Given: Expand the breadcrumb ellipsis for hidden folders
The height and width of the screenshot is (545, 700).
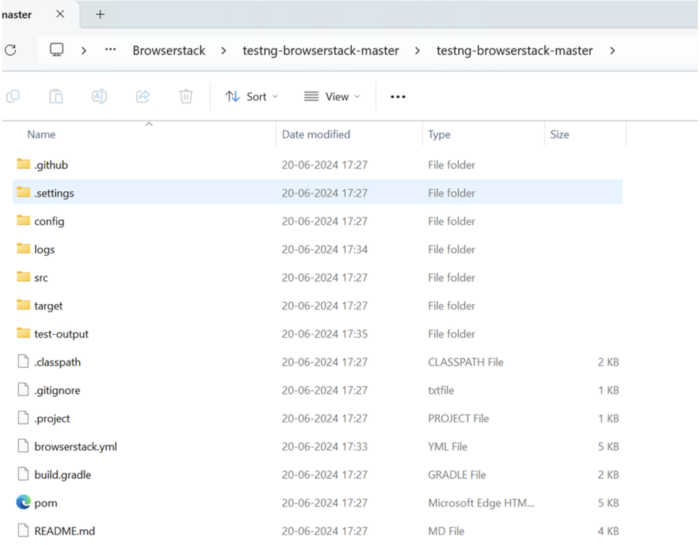Looking at the screenshot, I should point(110,50).
